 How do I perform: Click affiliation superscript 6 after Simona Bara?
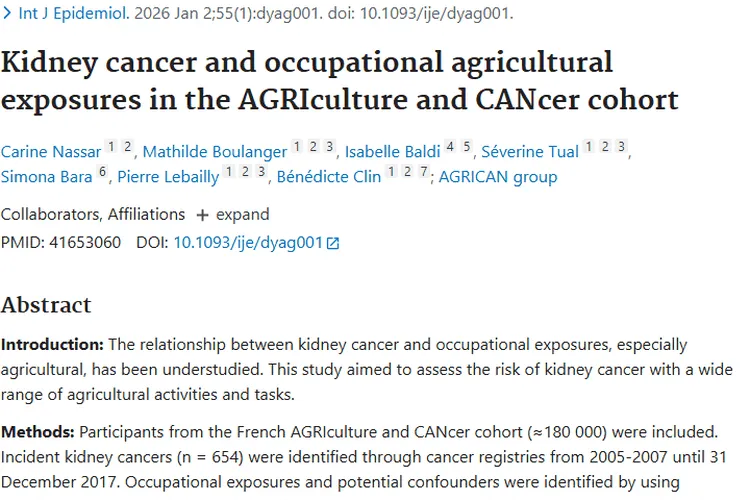point(102,173)
